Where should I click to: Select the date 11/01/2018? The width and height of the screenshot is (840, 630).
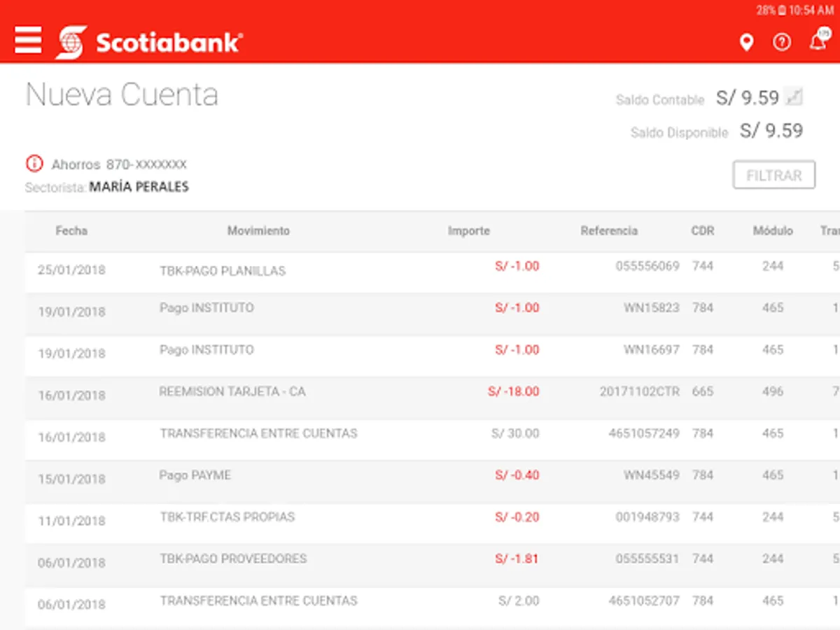point(71,521)
